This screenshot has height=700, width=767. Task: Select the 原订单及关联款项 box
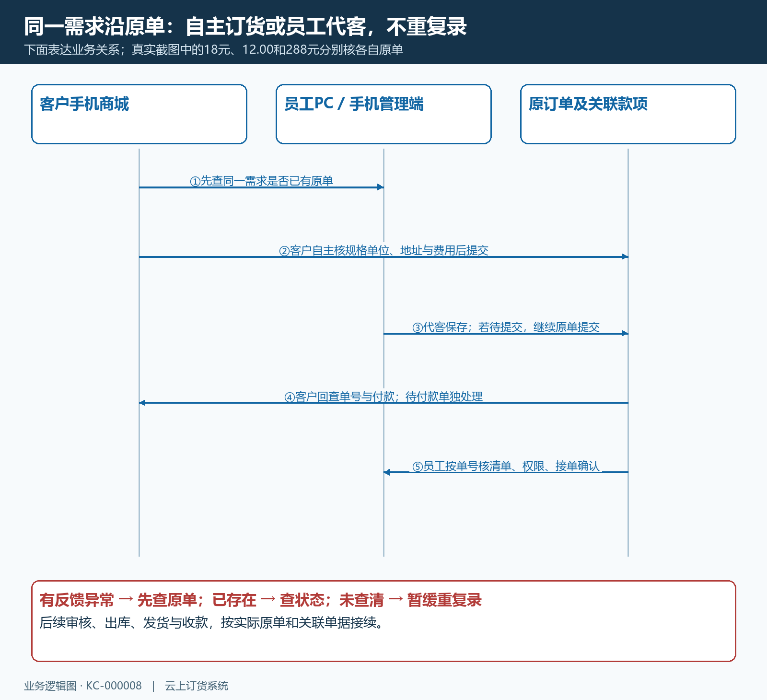(x=628, y=114)
